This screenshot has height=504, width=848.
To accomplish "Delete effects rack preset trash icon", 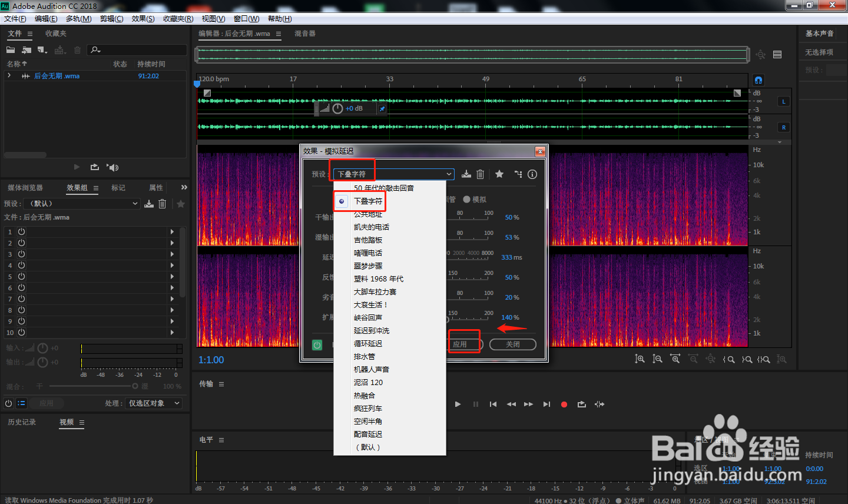I will point(163,204).
